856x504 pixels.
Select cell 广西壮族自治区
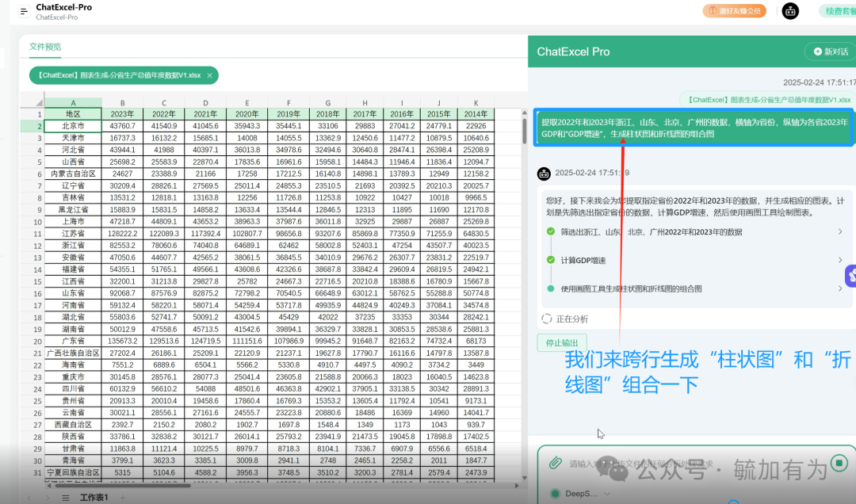73,353
